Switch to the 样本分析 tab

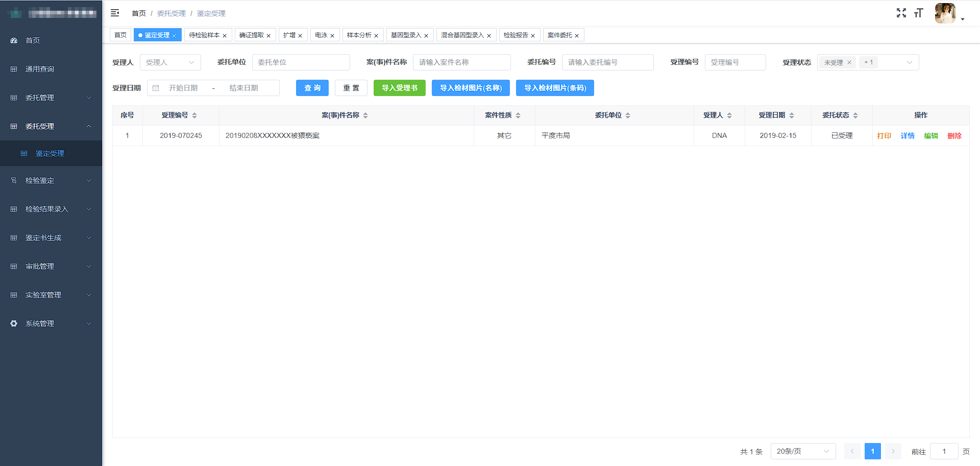[359, 35]
